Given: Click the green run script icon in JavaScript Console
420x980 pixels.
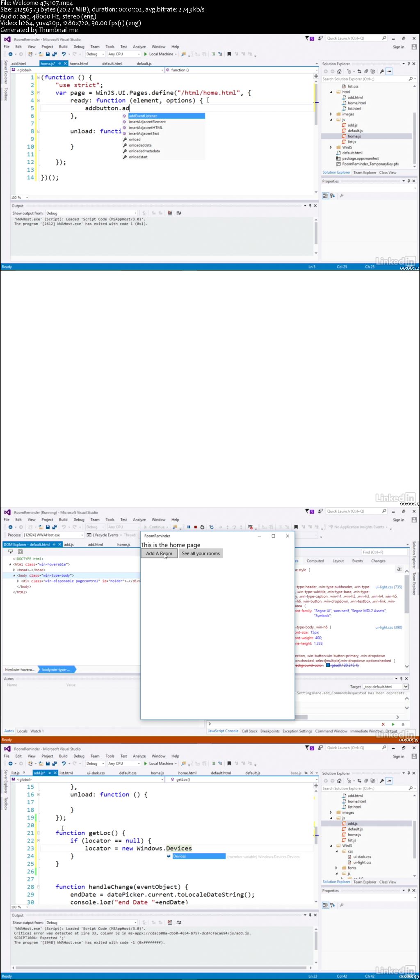Looking at the screenshot, I should [393, 724].
